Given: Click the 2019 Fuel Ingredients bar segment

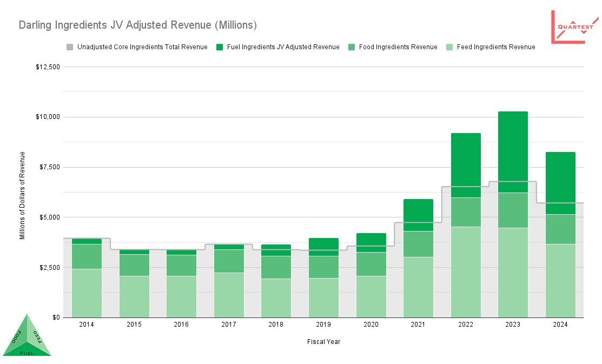Looking at the screenshot, I should tap(323, 247).
